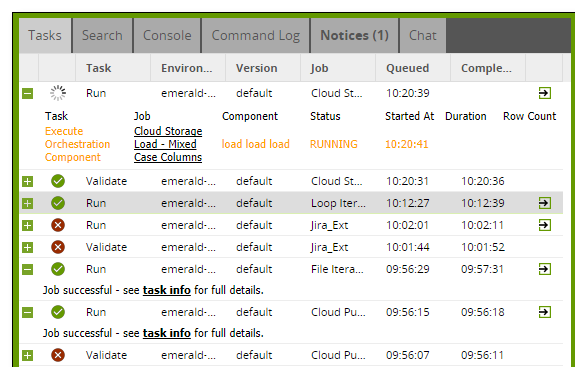Open the Command Log tab
The height and width of the screenshot is (367, 575).
[x=256, y=36]
